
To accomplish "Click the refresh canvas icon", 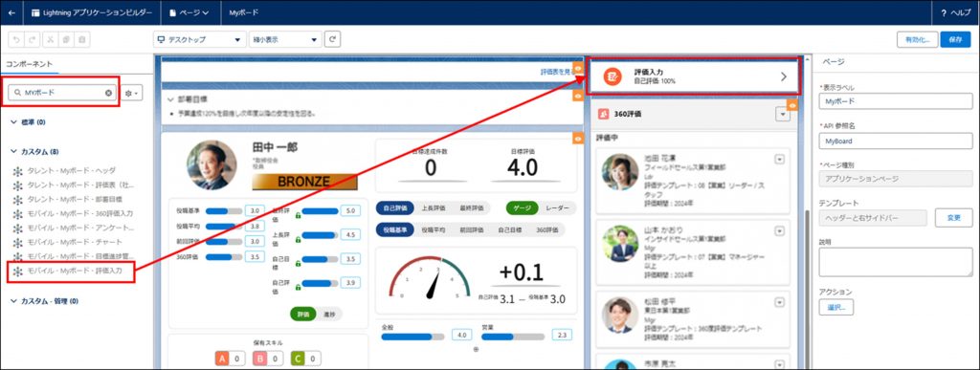I will click(333, 39).
